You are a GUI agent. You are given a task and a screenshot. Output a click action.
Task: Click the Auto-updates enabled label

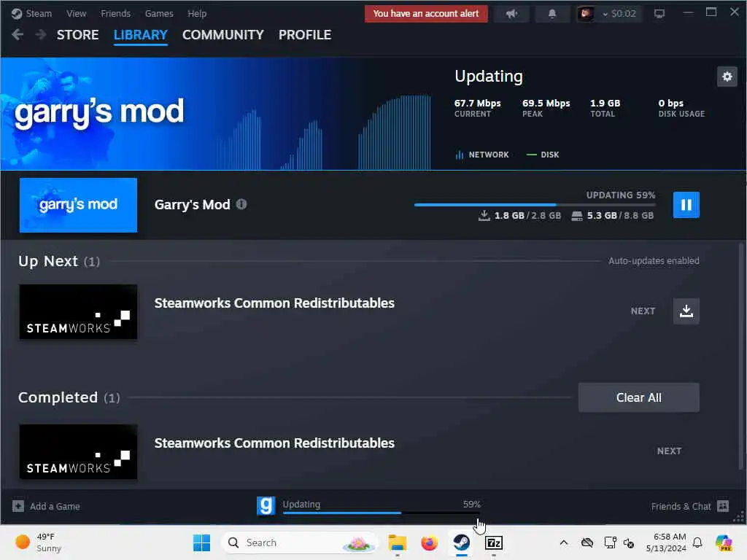[654, 260]
